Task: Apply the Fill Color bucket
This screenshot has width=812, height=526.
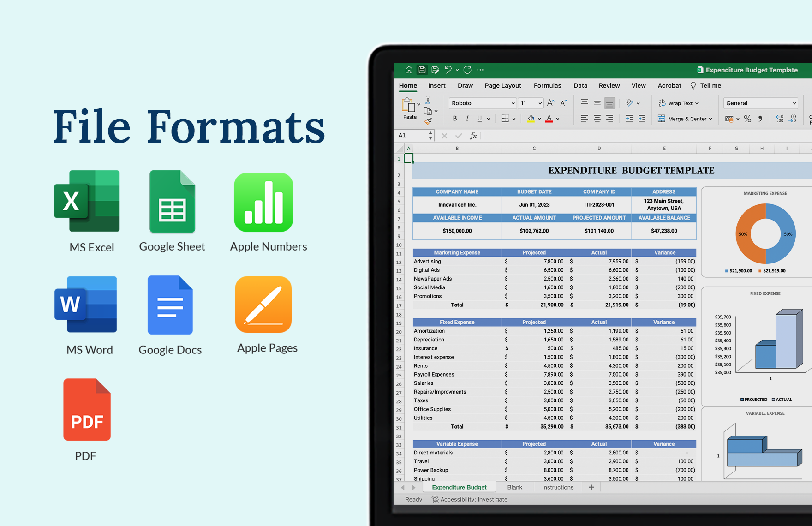Action: [x=531, y=119]
